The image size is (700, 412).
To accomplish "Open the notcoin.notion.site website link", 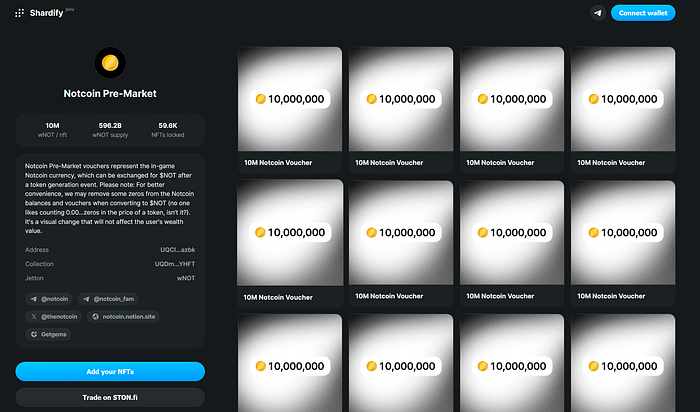I will point(123,316).
